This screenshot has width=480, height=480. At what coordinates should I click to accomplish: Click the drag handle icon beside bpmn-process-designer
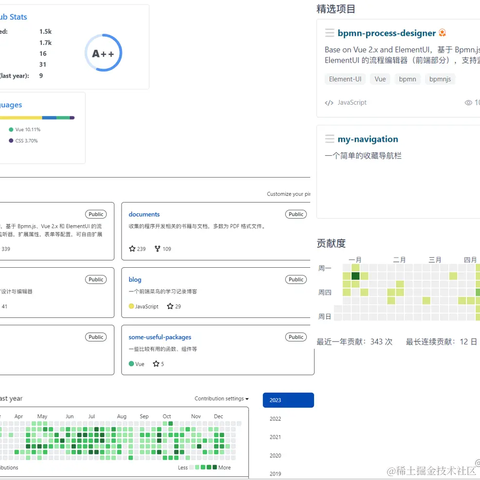(x=329, y=33)
